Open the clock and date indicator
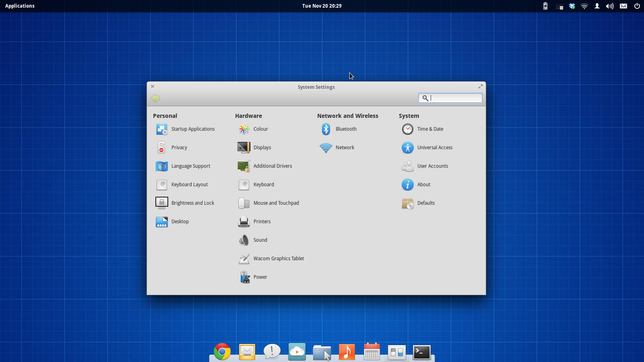The image size is (644, 362). 322,6
